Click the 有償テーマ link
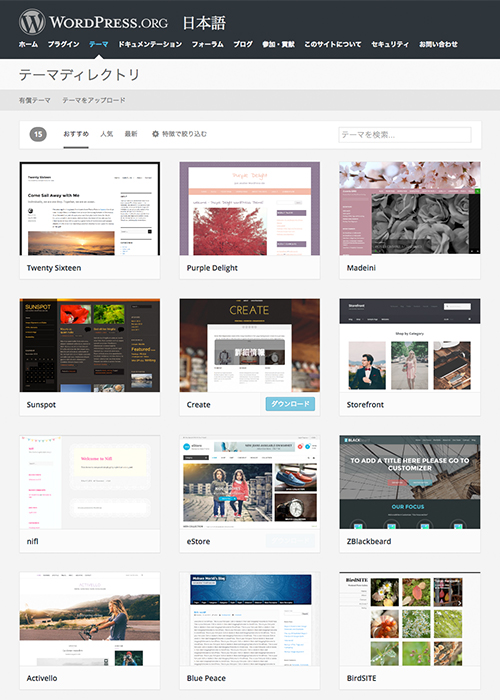 (35, 100)
